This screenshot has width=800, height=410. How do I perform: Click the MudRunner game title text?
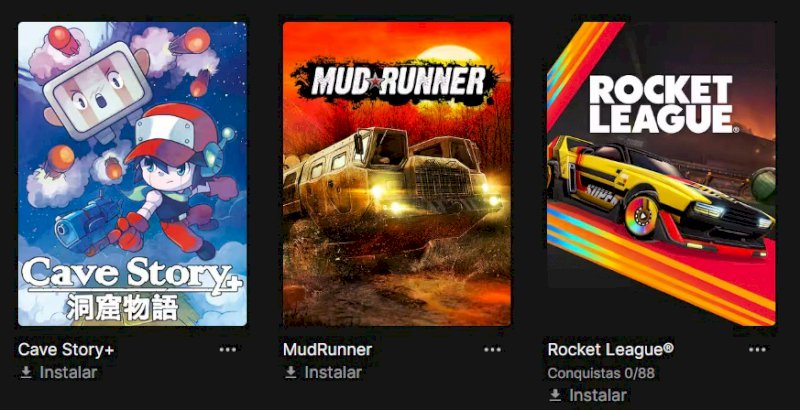click(x=328, y=350)
